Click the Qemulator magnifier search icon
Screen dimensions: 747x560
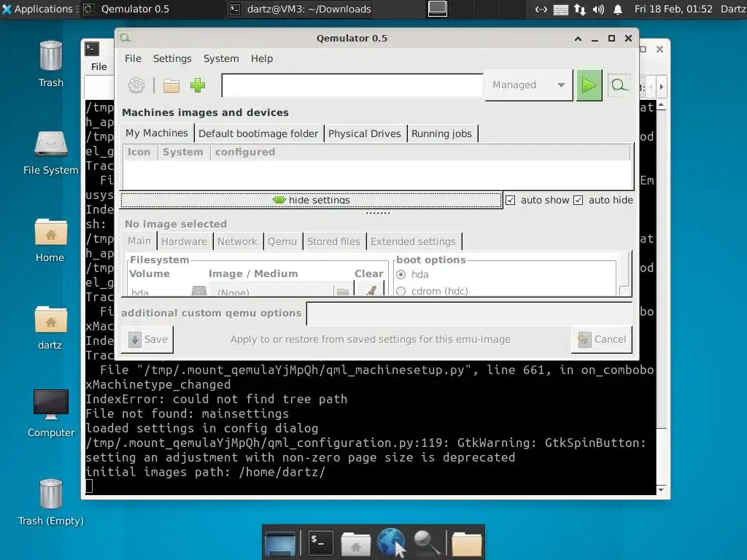tap(619, 85)
